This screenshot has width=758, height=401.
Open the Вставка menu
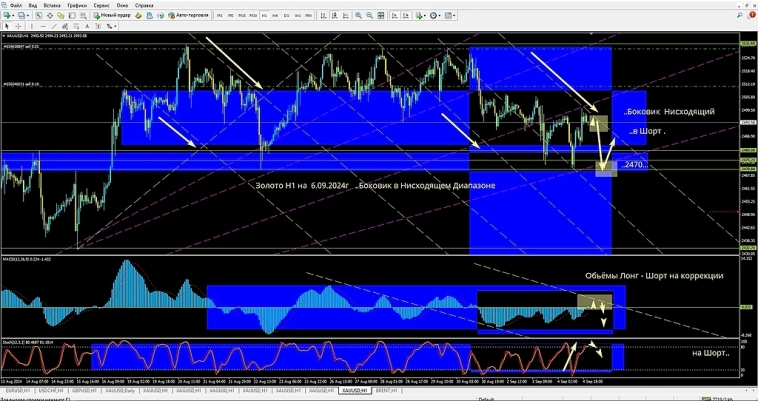pos(52,5)
